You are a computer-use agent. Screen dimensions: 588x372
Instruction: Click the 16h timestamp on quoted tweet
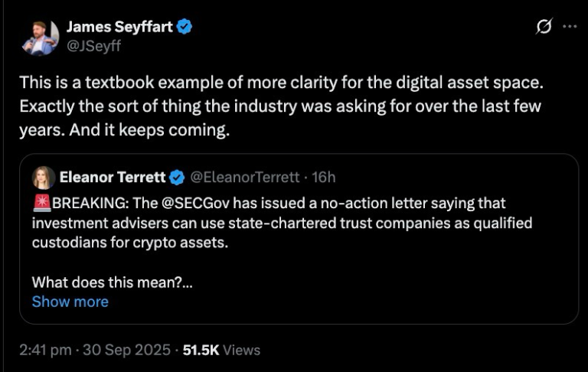click(324, 178)
